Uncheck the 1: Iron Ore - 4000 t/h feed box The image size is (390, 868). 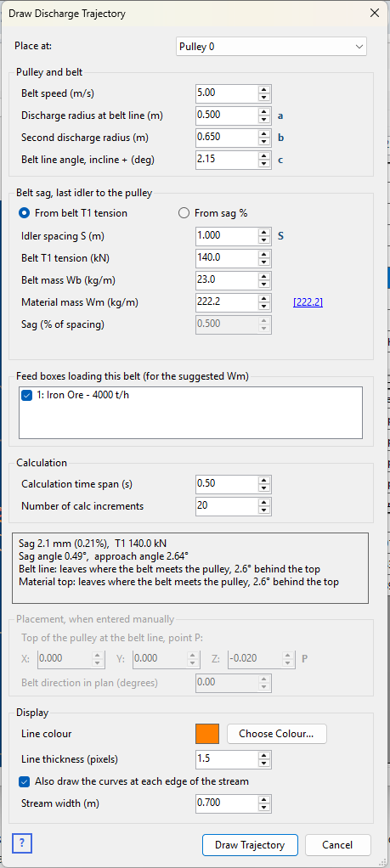coord(26,397)
